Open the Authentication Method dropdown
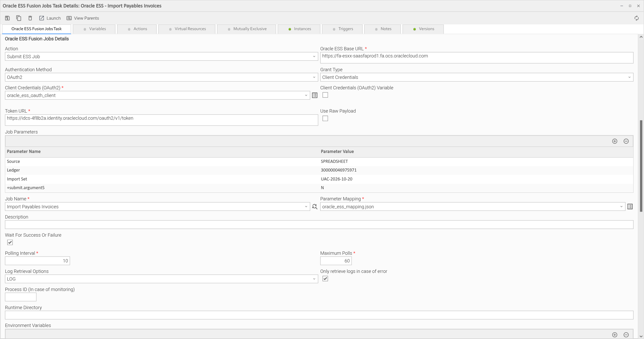 (161, 77)
